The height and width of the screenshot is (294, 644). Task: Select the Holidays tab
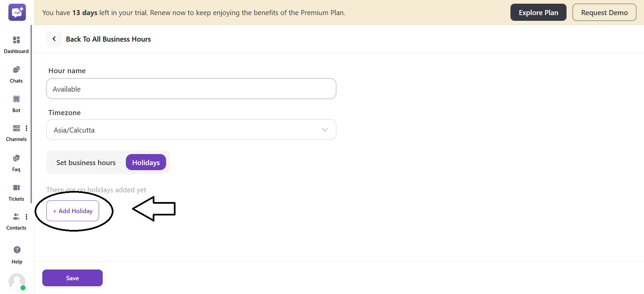pyautogui.click(x=146, y=162)
